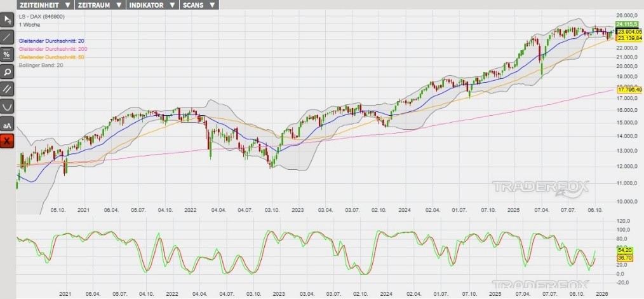Click the green 24.115,5 price tag
The image size is (644, 299).
tap(627, 24)
